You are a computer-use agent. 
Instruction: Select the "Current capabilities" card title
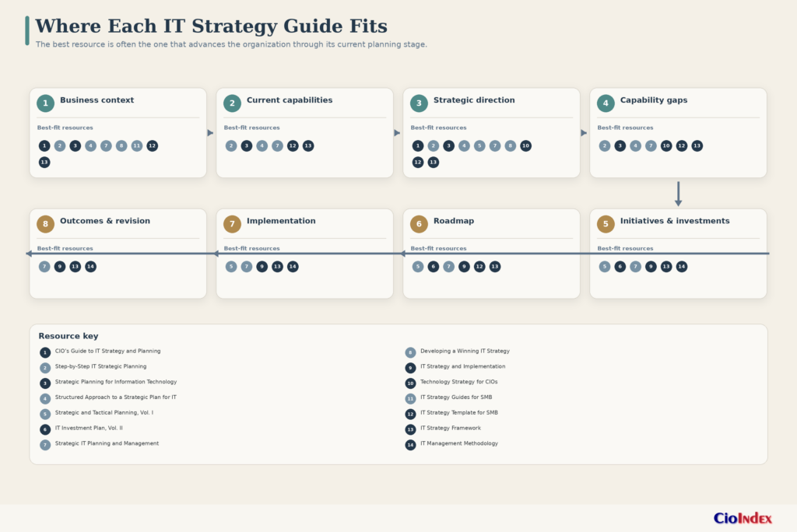pos(290,100)
